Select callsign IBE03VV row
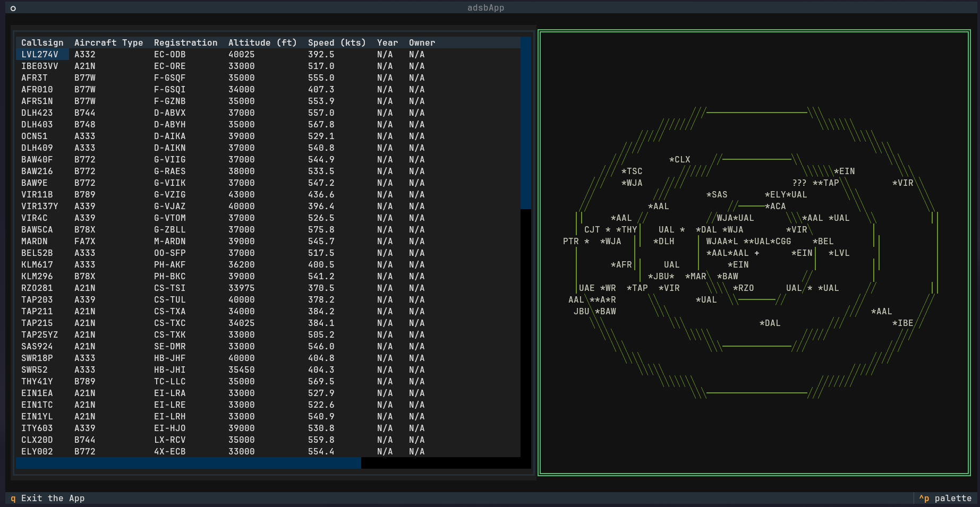 [268, 66]
